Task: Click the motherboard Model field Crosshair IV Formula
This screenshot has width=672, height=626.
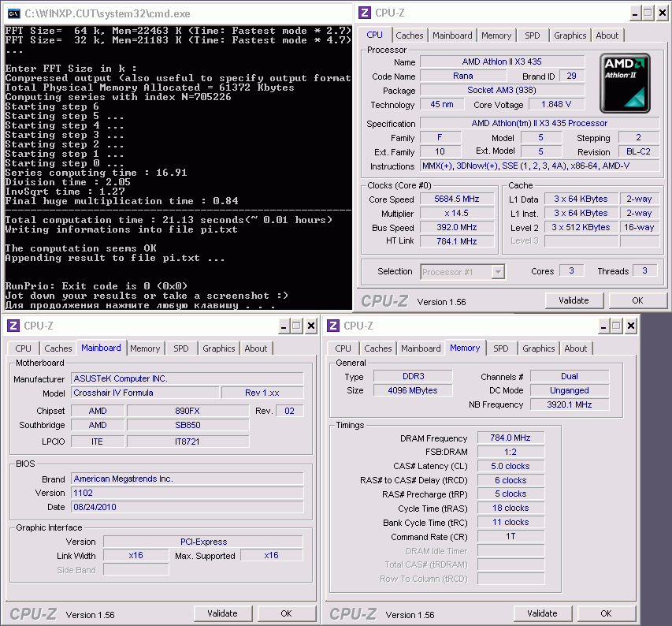Action: click(145, 393)
